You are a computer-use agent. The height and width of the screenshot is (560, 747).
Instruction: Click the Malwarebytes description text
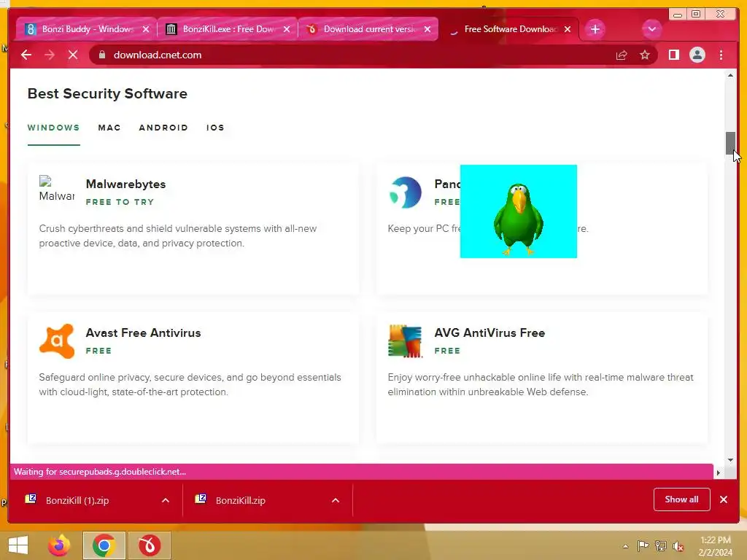point(178,236)
